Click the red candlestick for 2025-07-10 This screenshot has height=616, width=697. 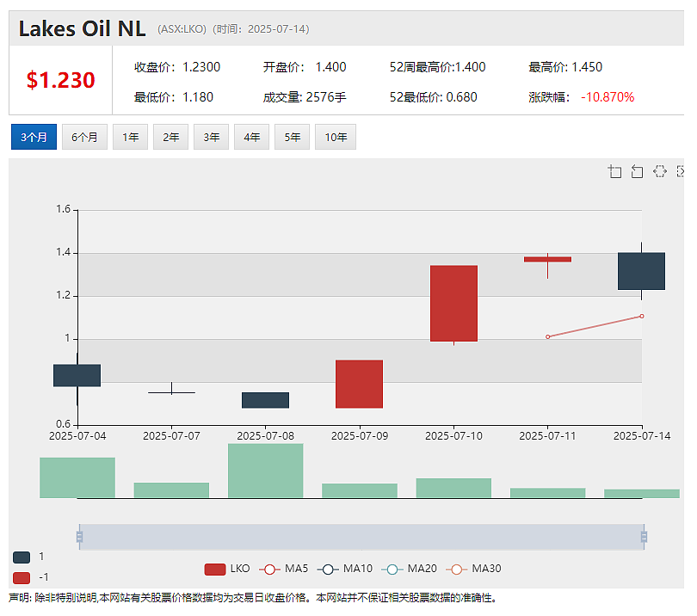[x=453, y=304]
